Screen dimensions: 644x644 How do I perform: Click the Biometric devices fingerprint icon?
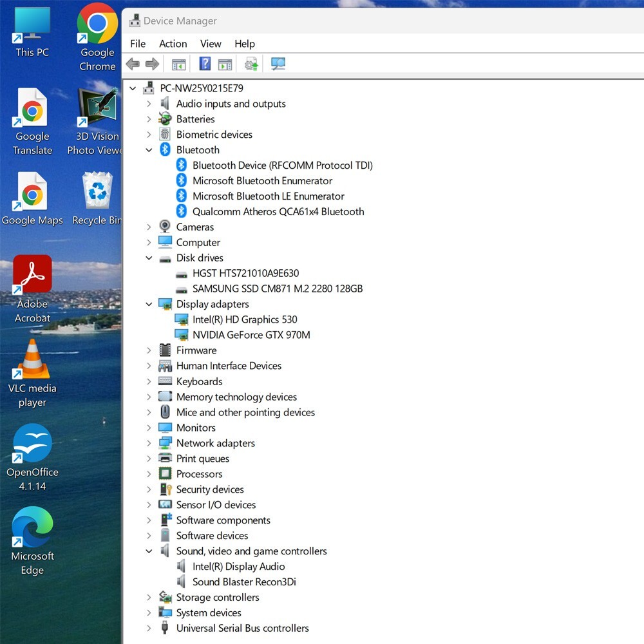[165, 134]
